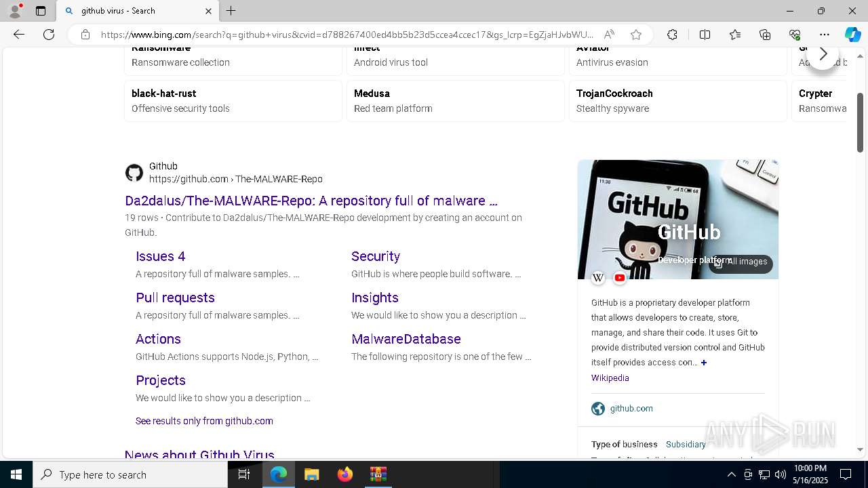This screenshot has width=868, height=488.
Task: Open the Security sublink
Action: tap(376, 256)
